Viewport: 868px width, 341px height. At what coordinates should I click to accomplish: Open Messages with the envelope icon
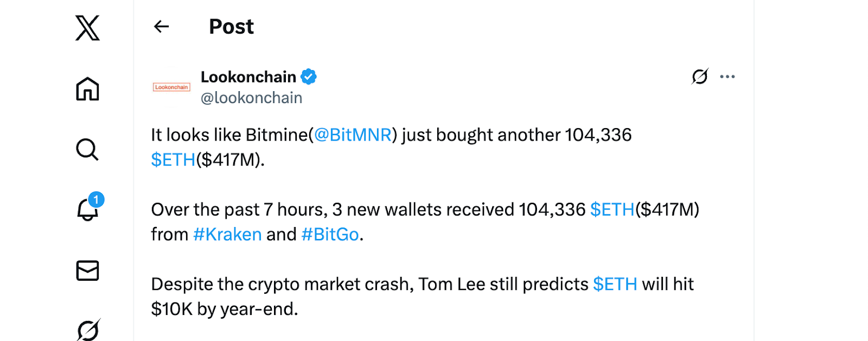click(87, 270)
